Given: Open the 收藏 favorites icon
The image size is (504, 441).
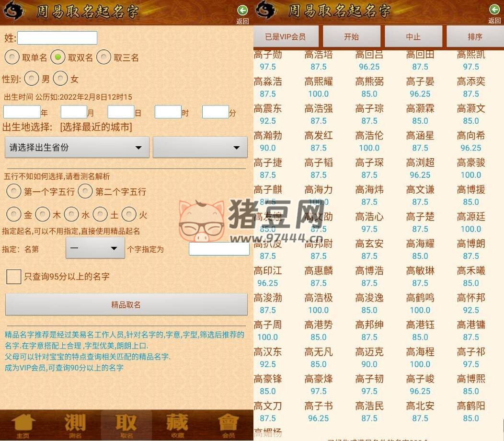Looking at the screenshot, I should point(177,425).
